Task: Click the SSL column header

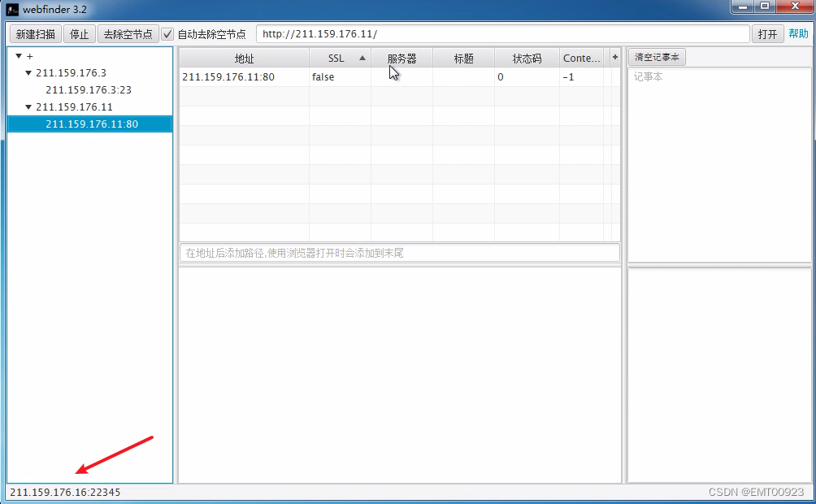Action: [340, 58]
